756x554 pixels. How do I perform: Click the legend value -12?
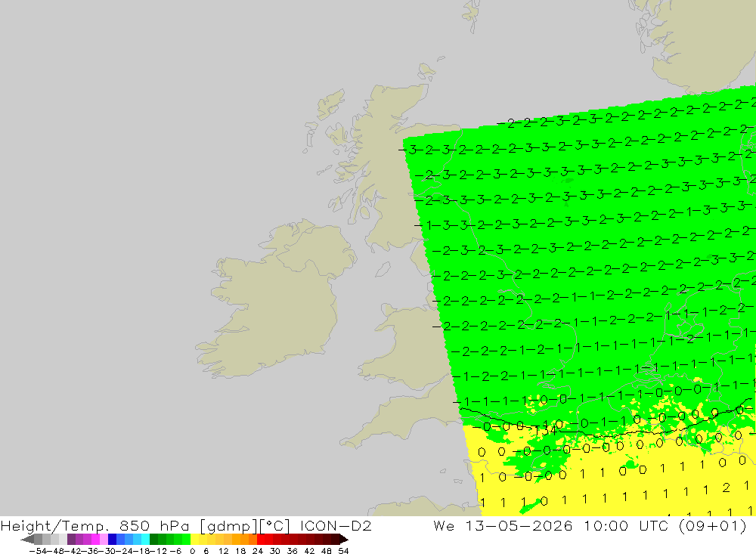click(158, 551)
